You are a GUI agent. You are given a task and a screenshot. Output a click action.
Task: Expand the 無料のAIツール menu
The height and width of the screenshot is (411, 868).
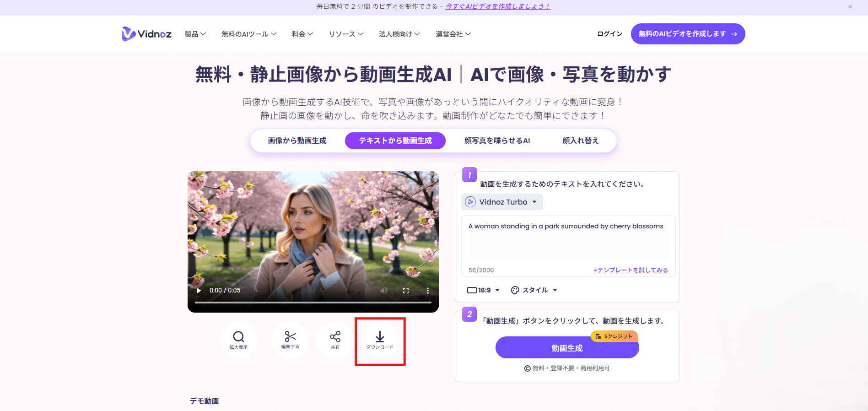coord(249,34)
